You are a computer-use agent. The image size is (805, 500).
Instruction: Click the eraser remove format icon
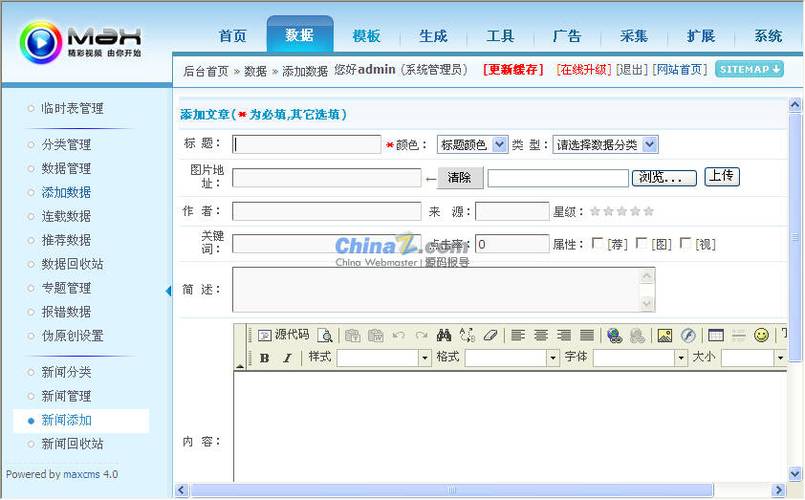click(490, 335)
